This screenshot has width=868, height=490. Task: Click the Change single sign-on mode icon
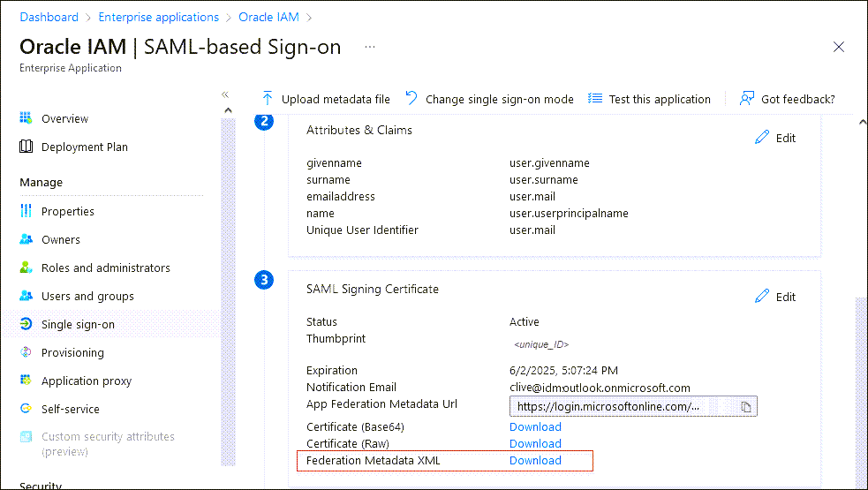point(411,99)
